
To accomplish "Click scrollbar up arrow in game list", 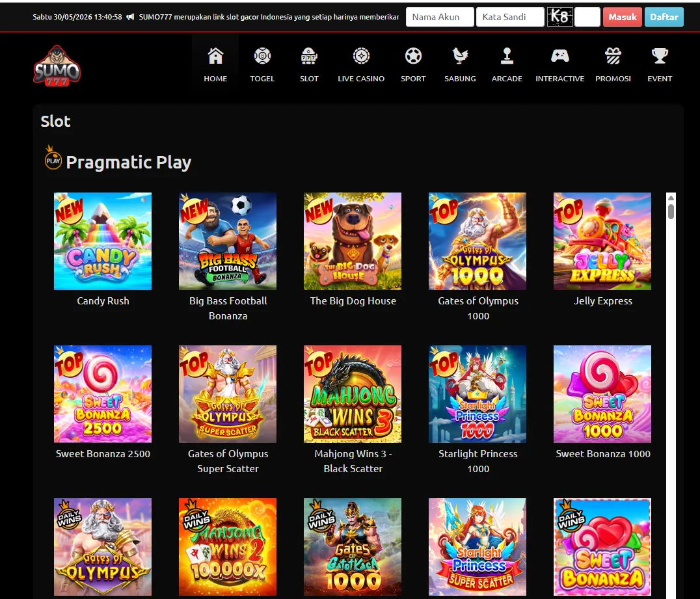I will coord(671,198).
